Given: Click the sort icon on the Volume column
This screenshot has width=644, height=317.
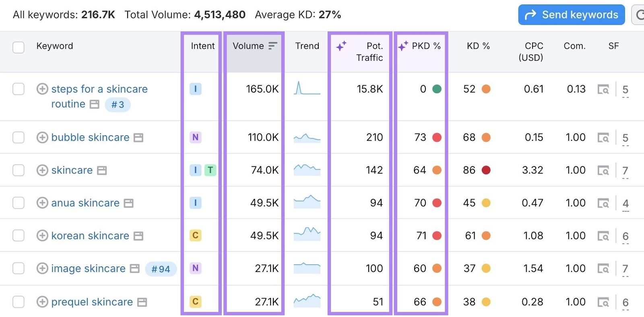Looking at the screenshot, I should coord(273,45).
